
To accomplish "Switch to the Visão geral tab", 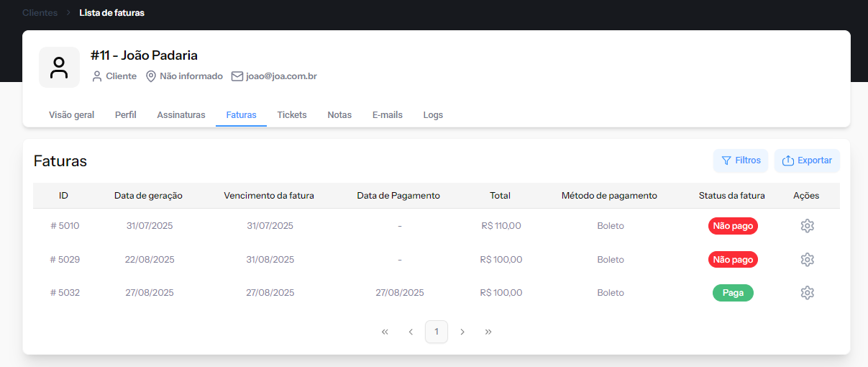I will [x=71, y=115].
